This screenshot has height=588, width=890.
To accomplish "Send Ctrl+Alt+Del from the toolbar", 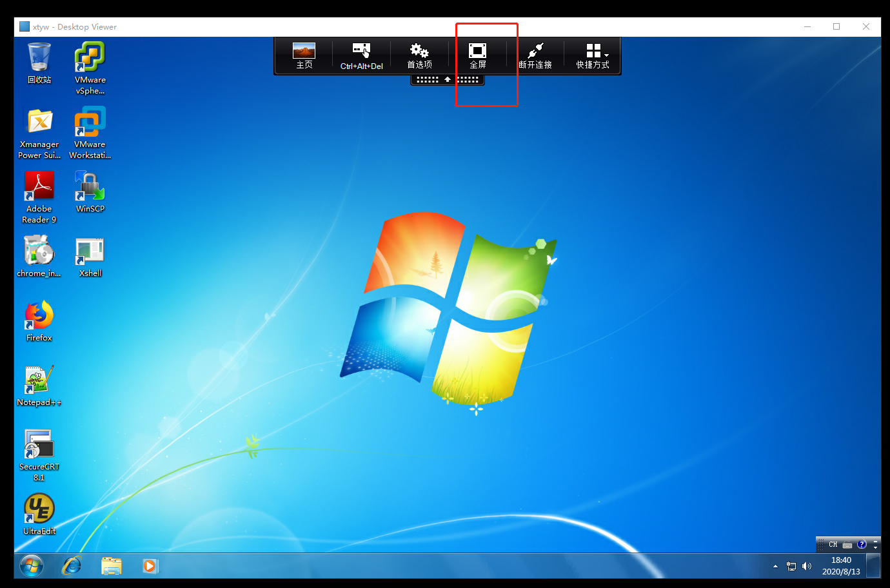I will pos(361,55).
